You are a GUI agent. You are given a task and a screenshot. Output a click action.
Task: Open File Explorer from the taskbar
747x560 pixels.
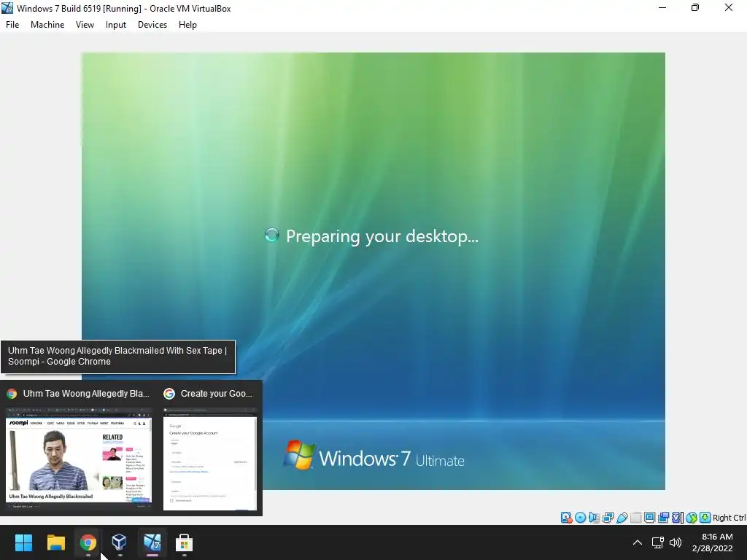[55, 542]
